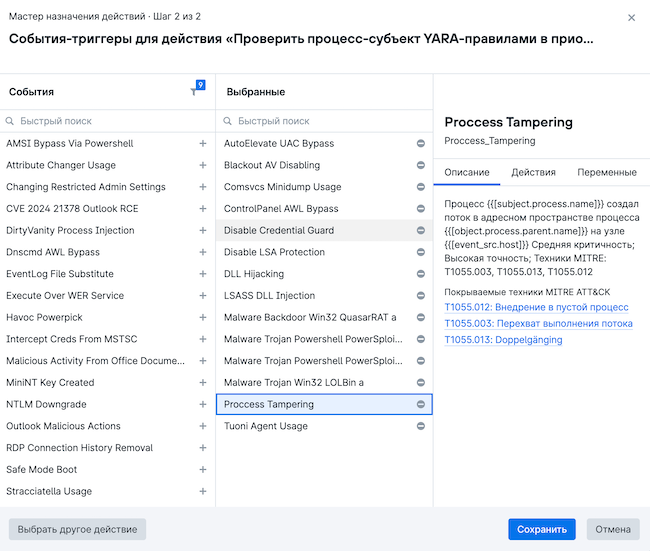The width and height of the screenshot is (650, 551).
Task: Open the events filter icon with badge
Action: point(195,91)
